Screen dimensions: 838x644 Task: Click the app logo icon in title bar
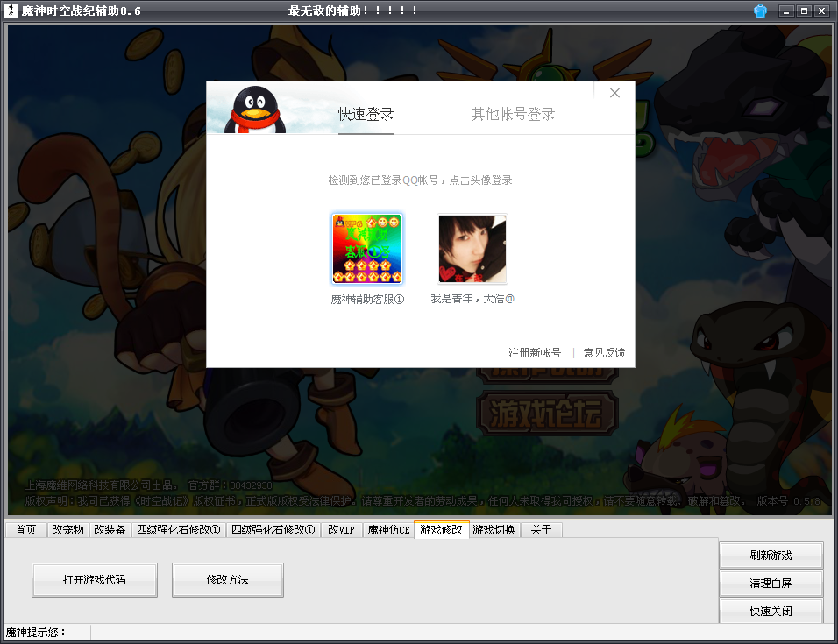[x=11, y=11]
